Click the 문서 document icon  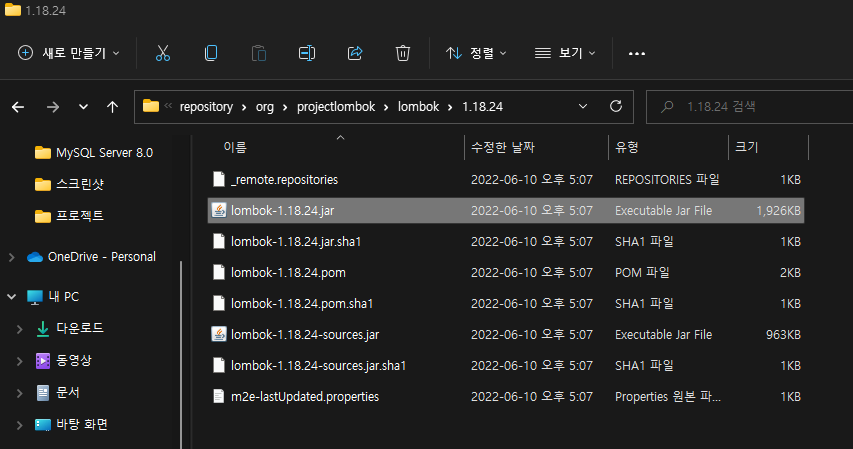43,392
